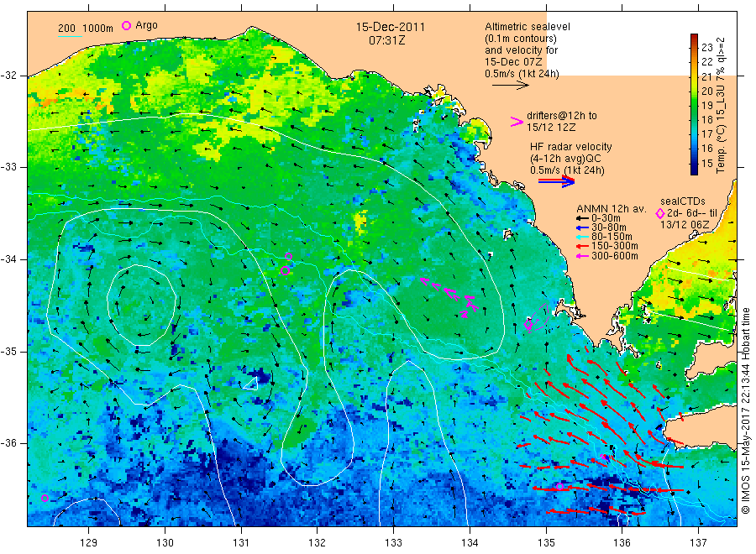Click the 15 degree label on colorbar

[706, 164]
